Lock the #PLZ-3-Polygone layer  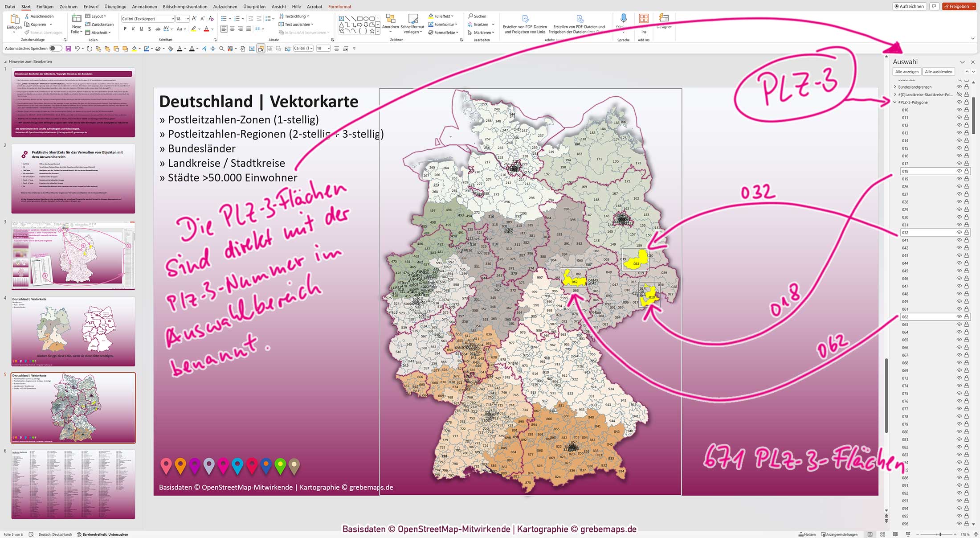[966, 102]
